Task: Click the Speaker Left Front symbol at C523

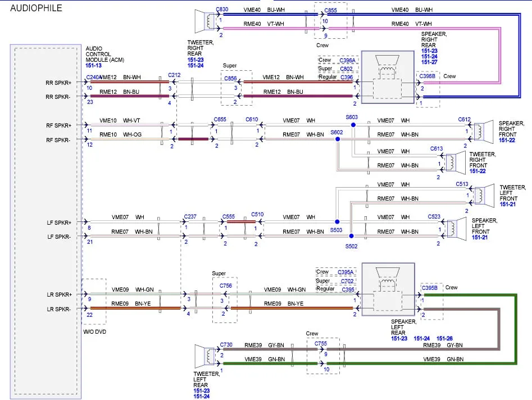Action: pyautogui.click(x=457, y=228)
